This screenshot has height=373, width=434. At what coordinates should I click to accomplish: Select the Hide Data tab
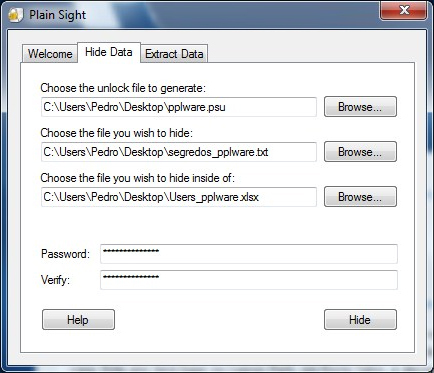109,52
